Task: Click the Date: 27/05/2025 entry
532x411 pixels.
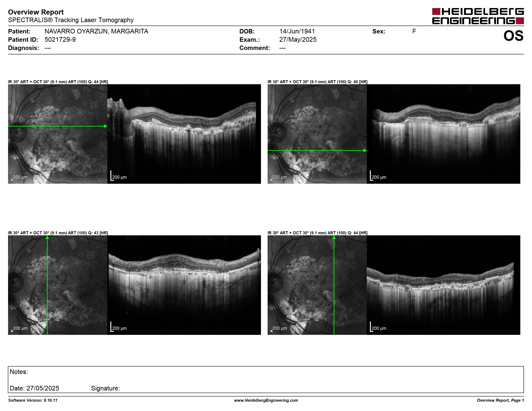Action: 34,388
